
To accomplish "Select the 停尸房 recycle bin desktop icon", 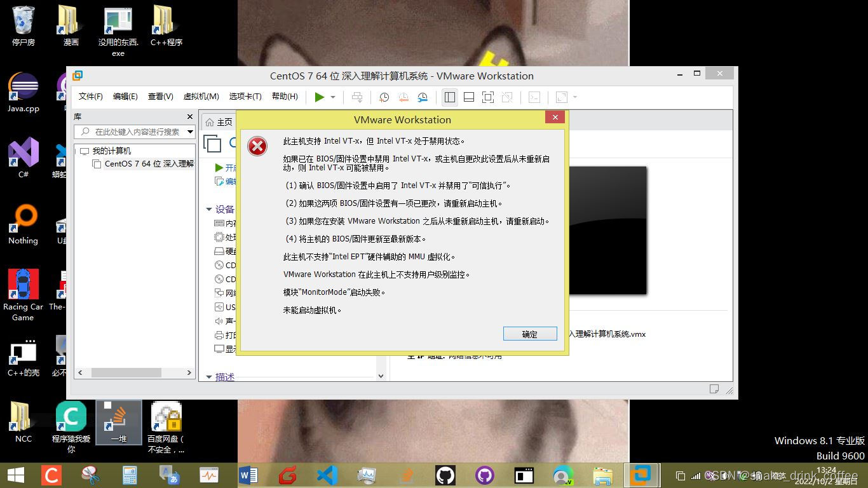I will point(24,26).
